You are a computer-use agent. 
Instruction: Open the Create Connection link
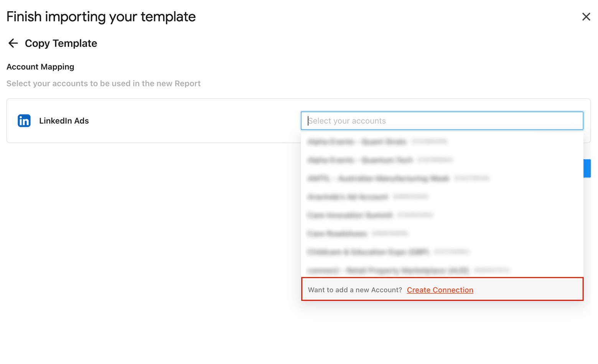440,290
